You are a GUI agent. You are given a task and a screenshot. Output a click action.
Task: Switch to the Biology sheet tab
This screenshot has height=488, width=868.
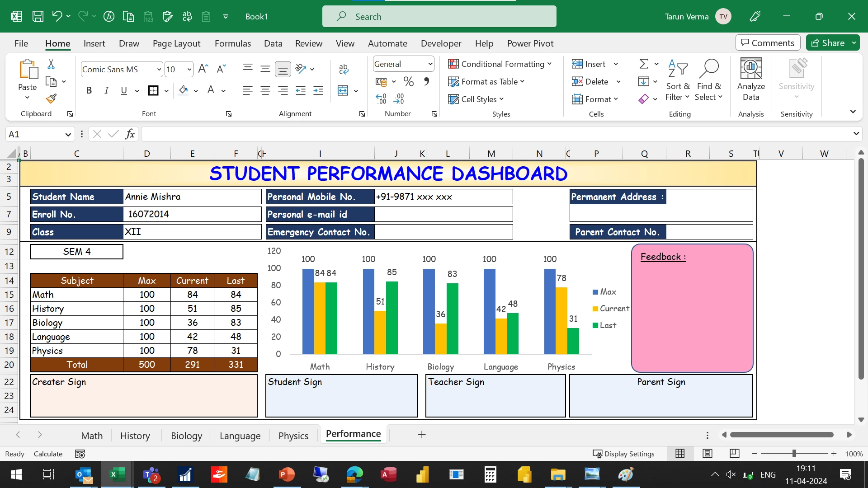[x=186, y=436]
